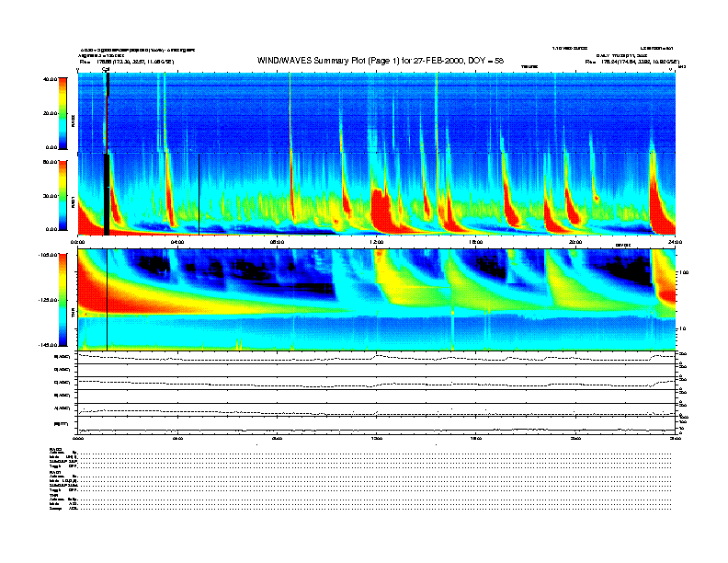Click the RAD2 color scale bar

pos(63,113)
